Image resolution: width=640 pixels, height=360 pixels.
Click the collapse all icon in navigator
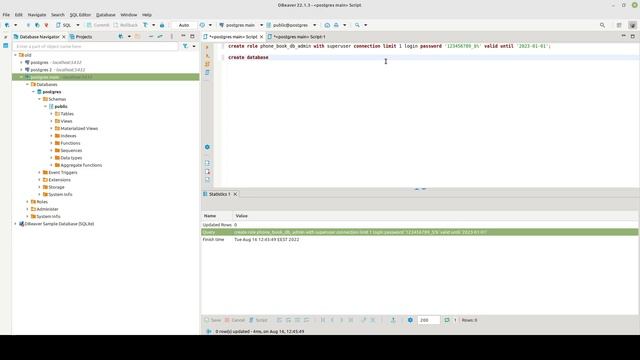151,37
